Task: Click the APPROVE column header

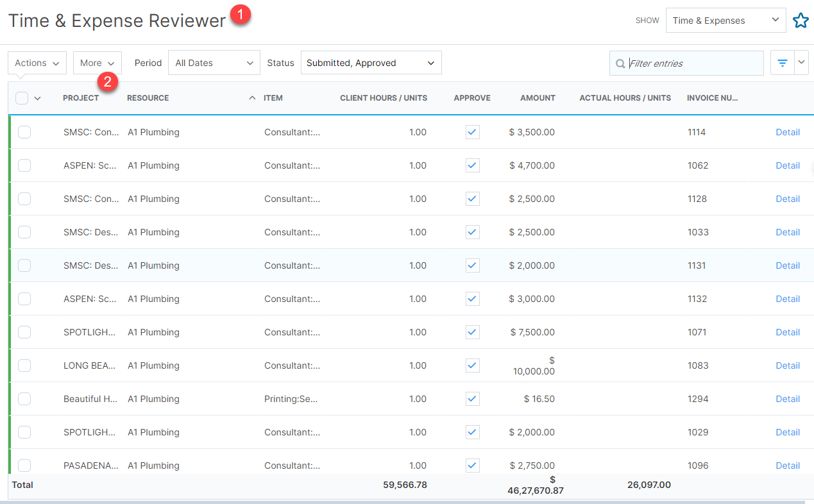Action: tap(472, 98)
